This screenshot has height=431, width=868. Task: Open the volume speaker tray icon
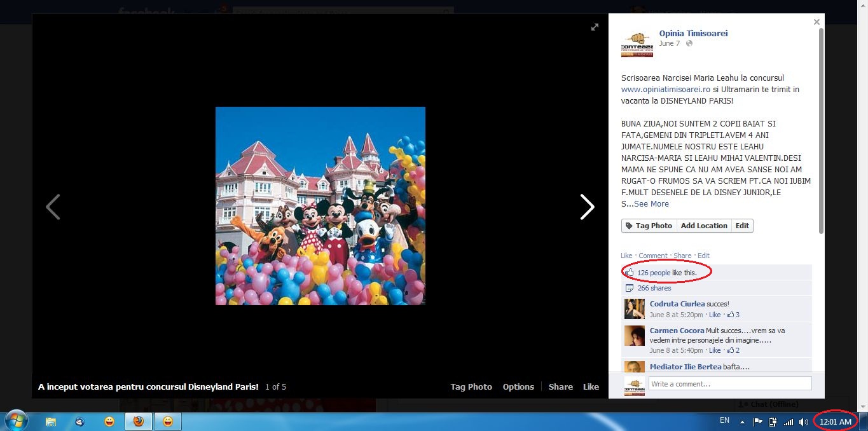coord(804,421)
